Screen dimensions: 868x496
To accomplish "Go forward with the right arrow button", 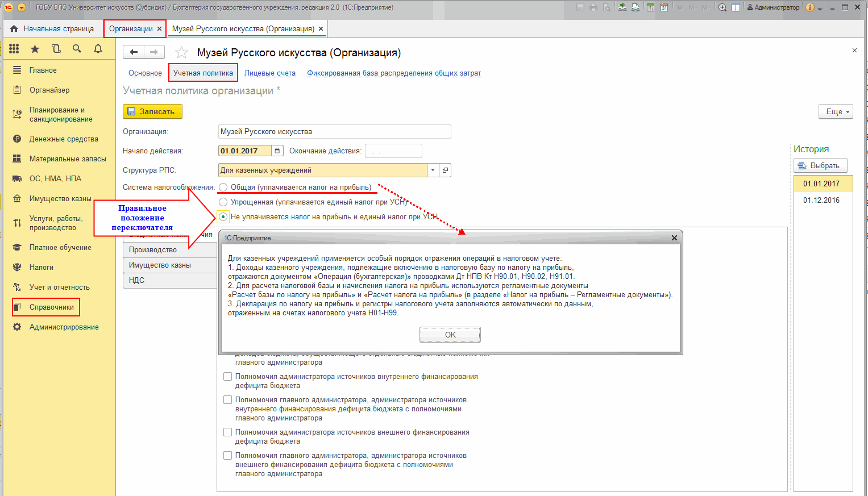I will tap(154, 52).
